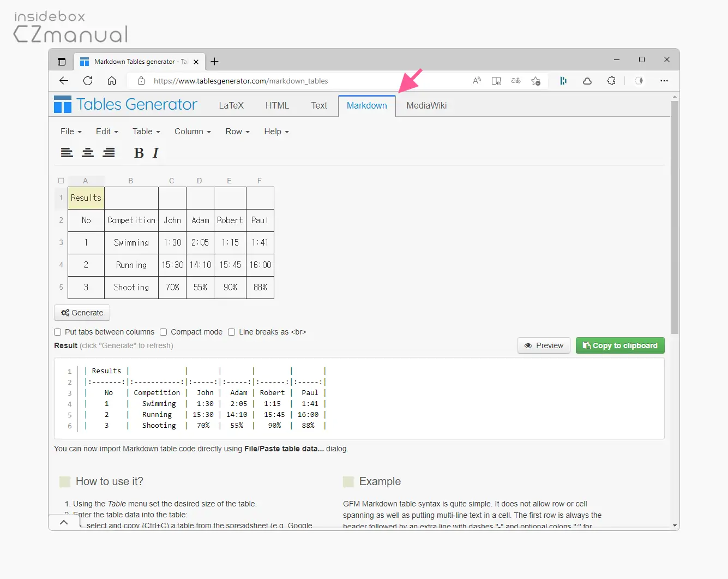View site information lock icon
Image resolution: width=728 pixels, height=579 pixels.
[141, 81]
